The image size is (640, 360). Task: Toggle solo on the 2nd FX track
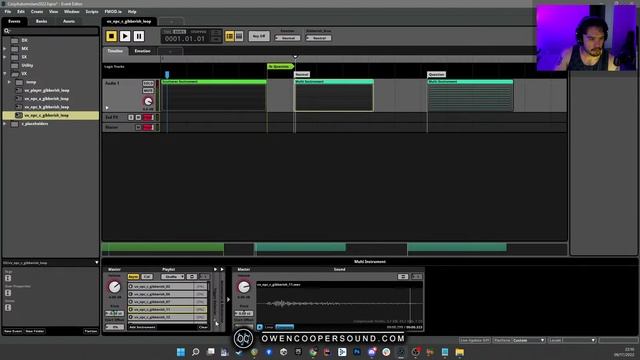[x=131, y=118]
